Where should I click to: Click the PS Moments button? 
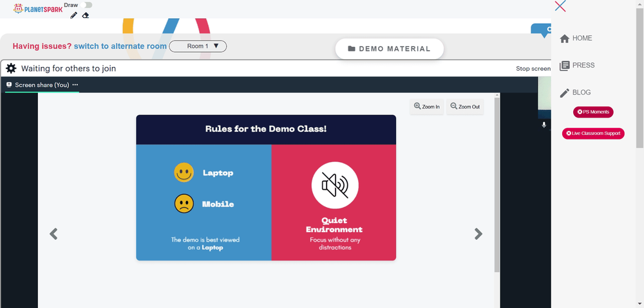click(x=593, y=112)
